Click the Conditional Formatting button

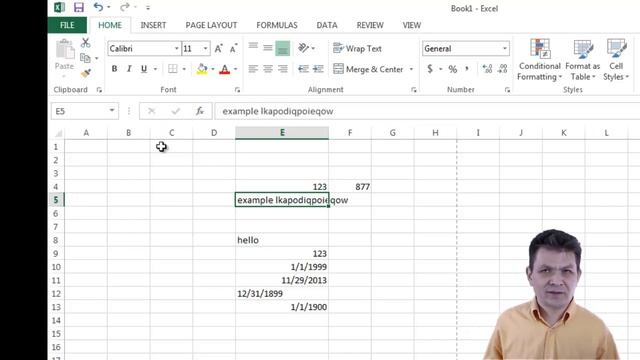pos(540,60)
